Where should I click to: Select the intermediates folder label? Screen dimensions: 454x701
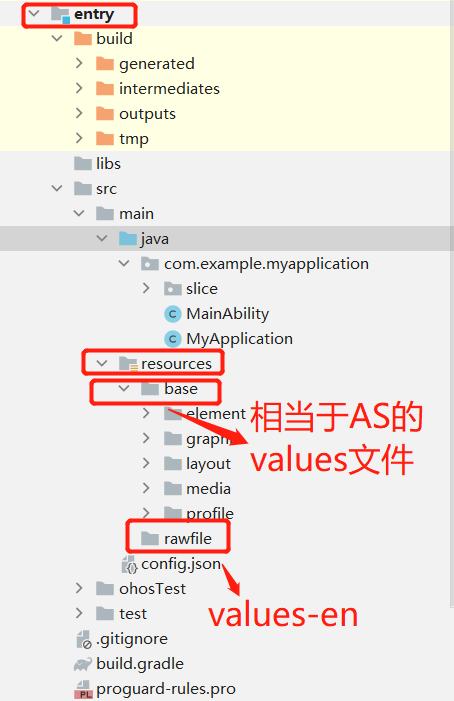pos(169,89)
